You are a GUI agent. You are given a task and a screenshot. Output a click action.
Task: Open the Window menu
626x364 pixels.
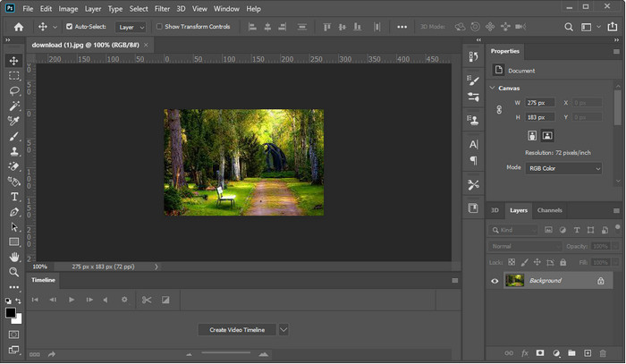[x=226, y=8]
